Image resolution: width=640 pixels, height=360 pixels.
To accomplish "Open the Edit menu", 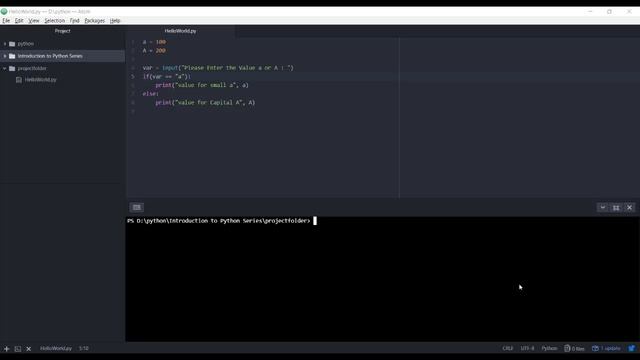I will coord(19,20).
